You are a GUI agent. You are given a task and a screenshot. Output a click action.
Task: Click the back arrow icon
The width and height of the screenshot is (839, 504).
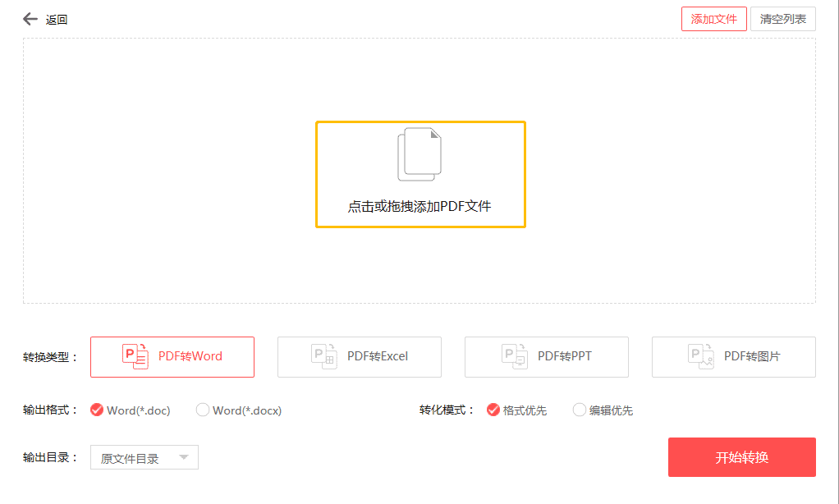30,19
